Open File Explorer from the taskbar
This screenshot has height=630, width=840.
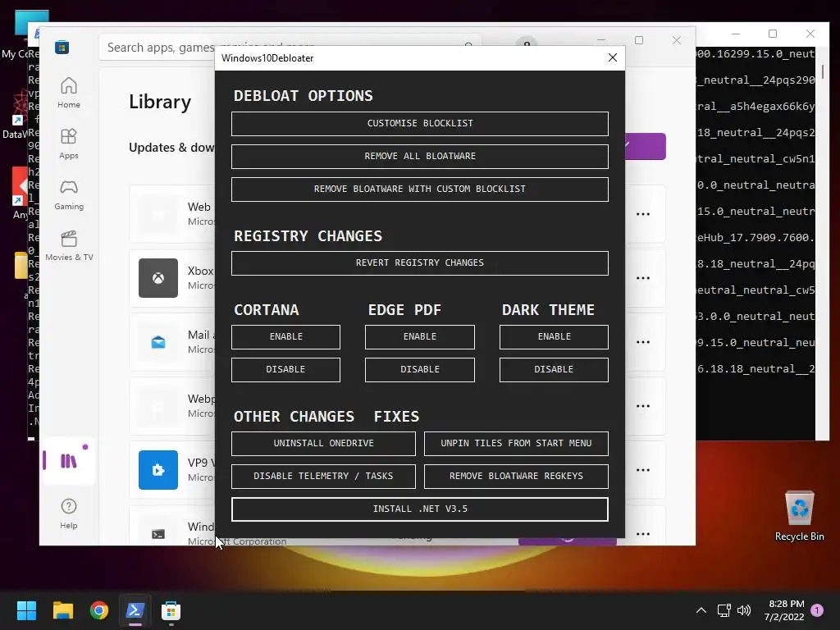pyautogui.click(x=62, y=610)
